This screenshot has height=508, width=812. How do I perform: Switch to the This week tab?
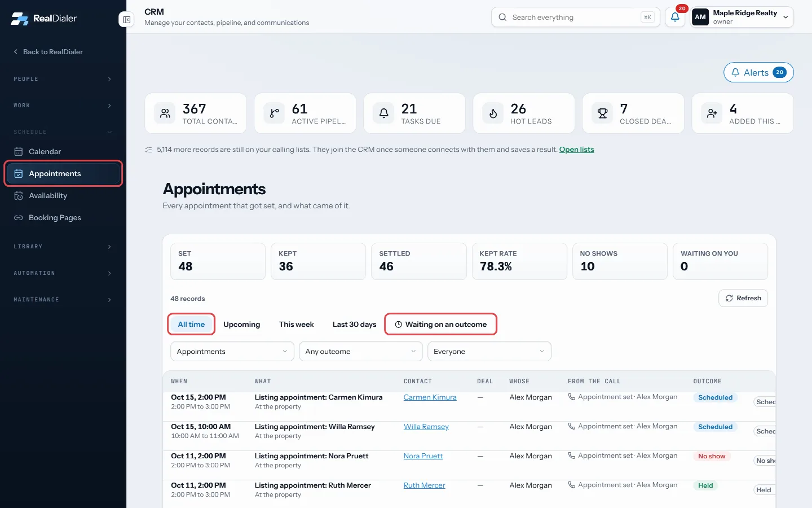pos(296,324)
